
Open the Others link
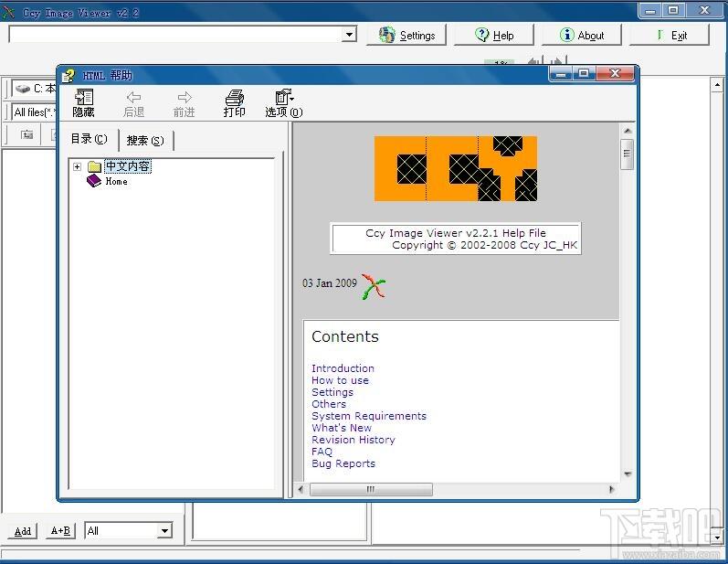(329, 404)
